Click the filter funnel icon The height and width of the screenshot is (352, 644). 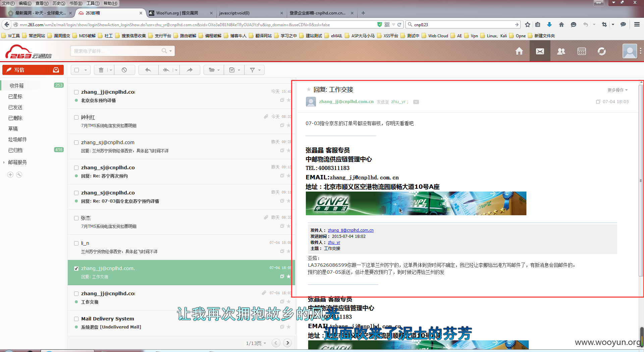click(x=252, y=70)
